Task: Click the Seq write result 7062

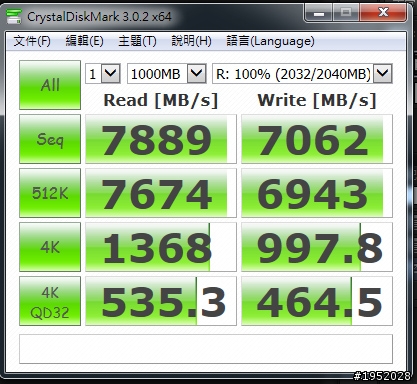Action: [x=317, y=139]
